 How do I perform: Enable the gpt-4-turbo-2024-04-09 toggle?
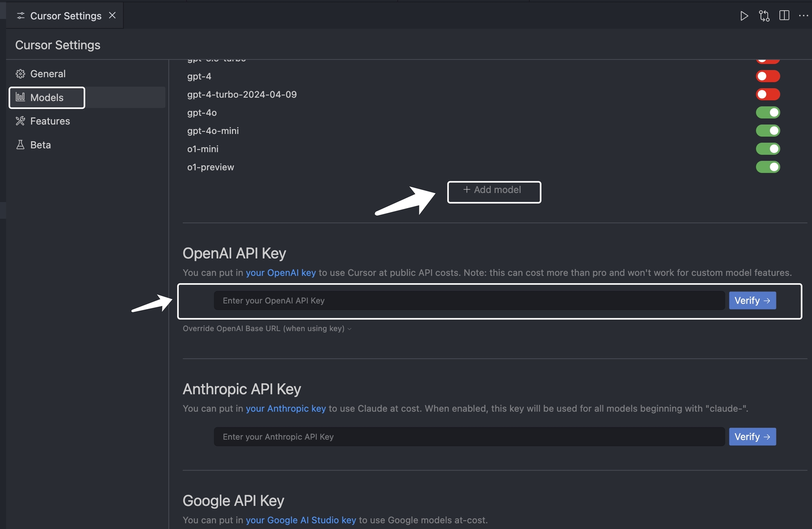click(768, 94)
